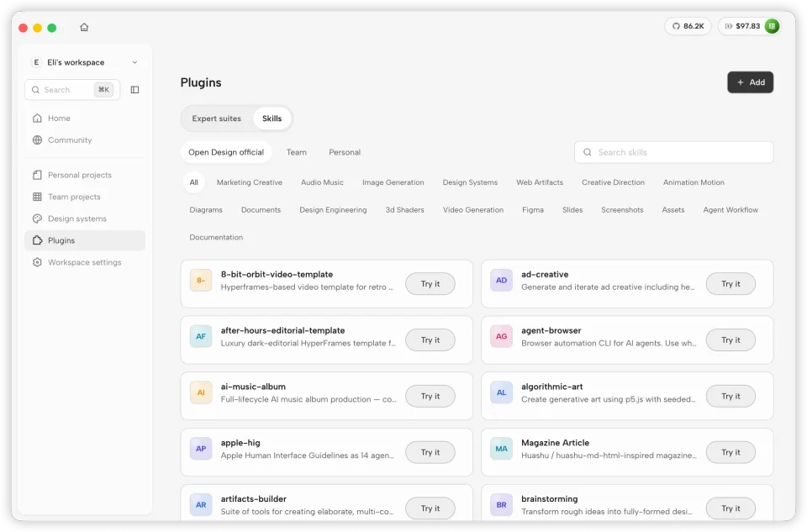Screen dimensions: 807x532
Task: Filter by Documentation category
Action: tap(216, 237)
